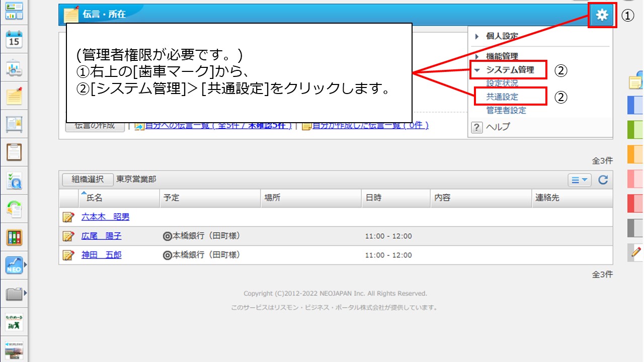Collapse the システム管理 section

[x=509, y=70]
